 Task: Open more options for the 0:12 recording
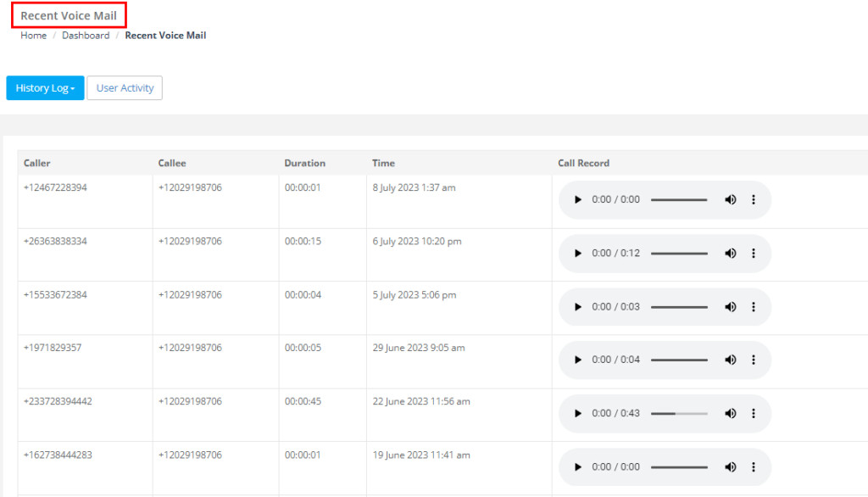coord(754,254)
